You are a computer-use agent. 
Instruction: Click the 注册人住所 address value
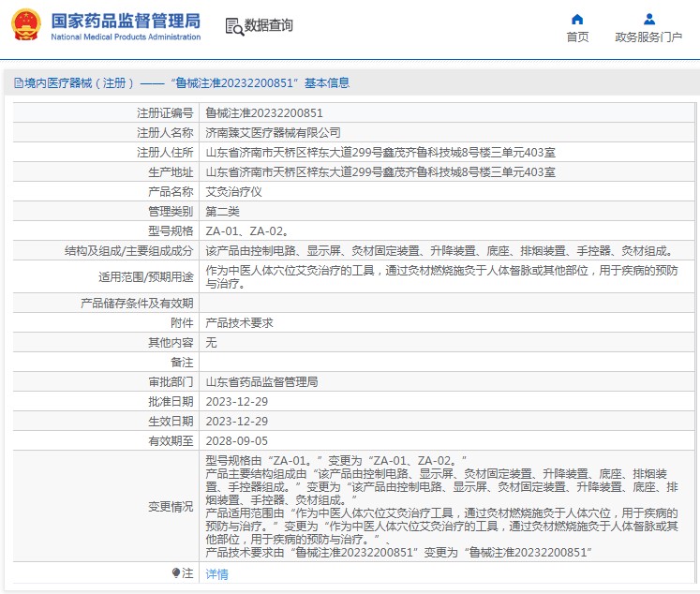click(380, 152)
